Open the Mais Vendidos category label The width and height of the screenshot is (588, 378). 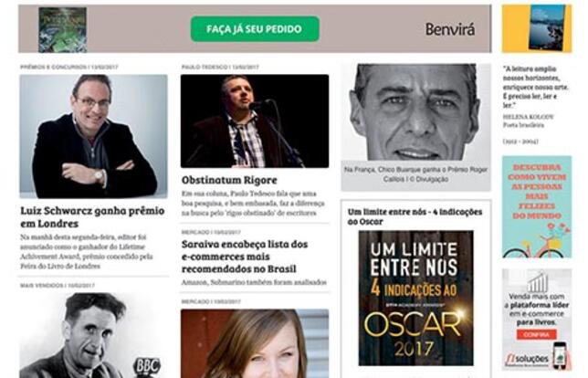tap(42, 286)
